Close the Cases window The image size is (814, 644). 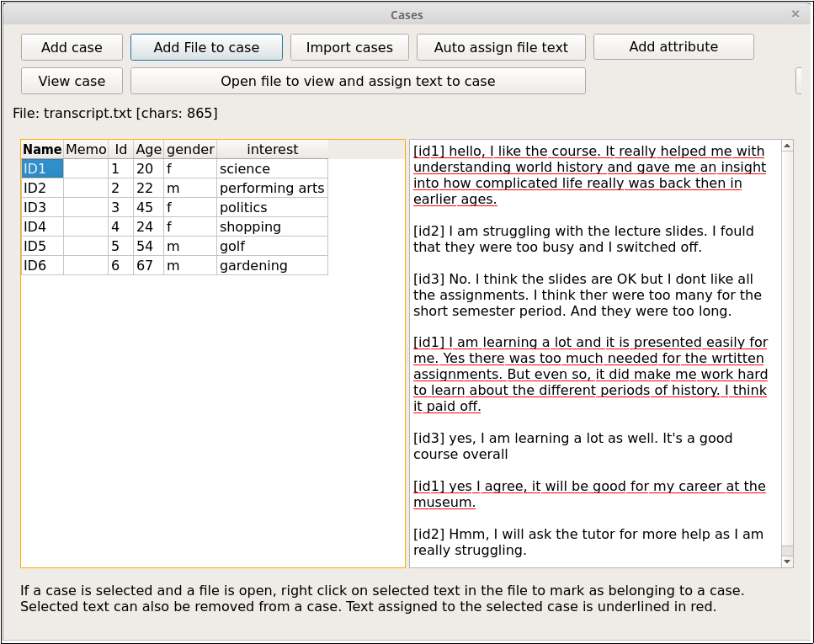tap(795, 14)
